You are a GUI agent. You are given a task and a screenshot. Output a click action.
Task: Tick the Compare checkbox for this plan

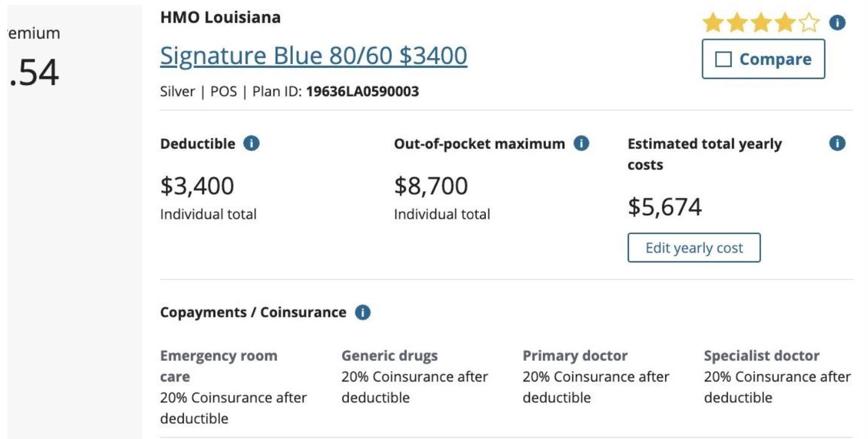tap(724, 59)
